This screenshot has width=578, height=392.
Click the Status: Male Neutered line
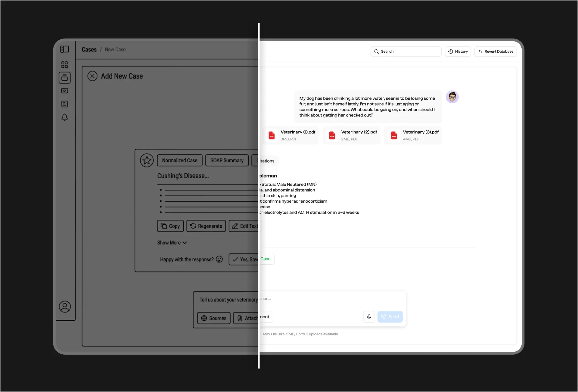click(x=288, y=184)
